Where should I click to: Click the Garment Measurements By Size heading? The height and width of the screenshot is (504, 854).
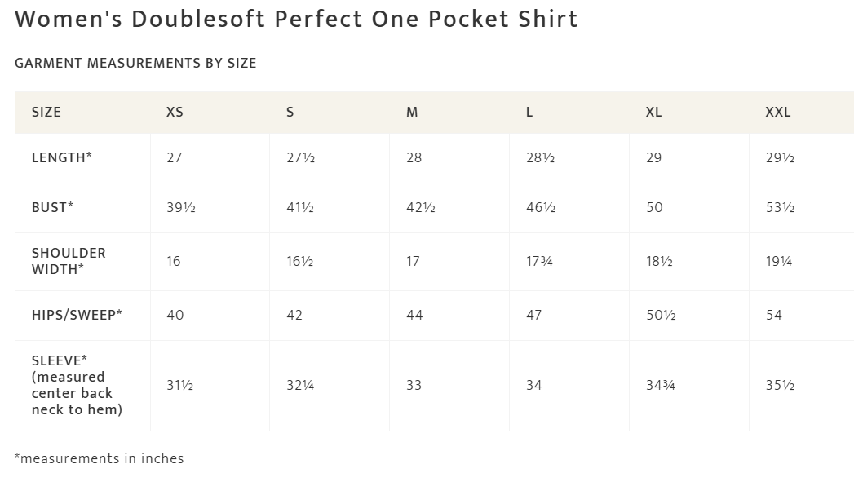tap(135, 64)
